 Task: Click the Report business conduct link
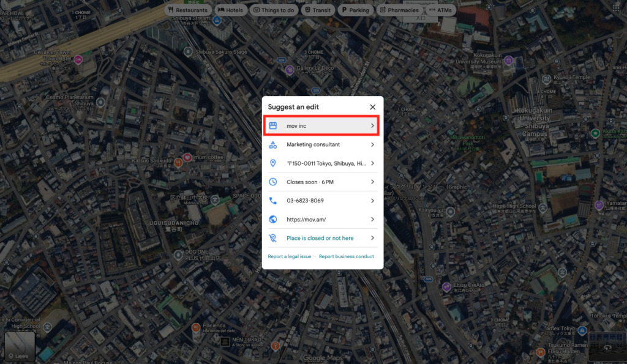(x=346, y=256)
